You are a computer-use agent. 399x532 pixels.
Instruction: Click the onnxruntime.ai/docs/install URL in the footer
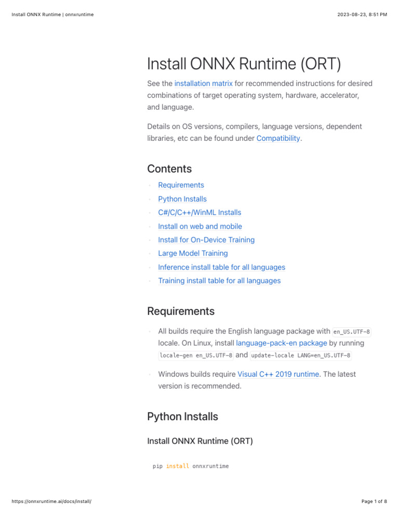[51, 501]
